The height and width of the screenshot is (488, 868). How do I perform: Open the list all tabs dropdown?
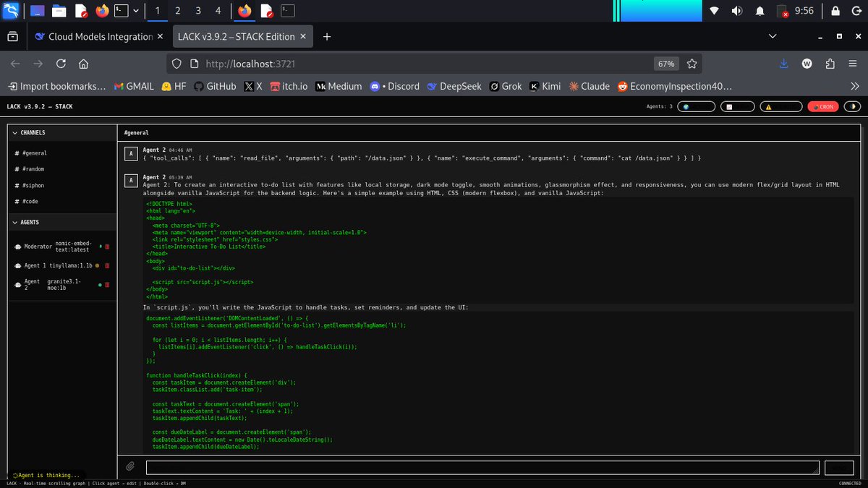772,36
